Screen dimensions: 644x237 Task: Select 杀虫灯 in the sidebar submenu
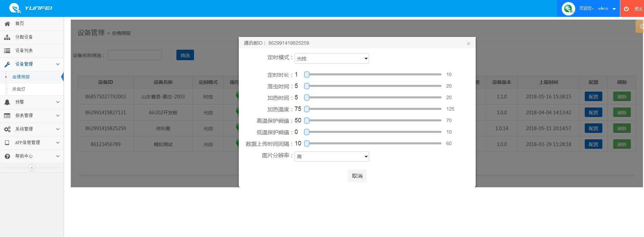coord(19,89)
